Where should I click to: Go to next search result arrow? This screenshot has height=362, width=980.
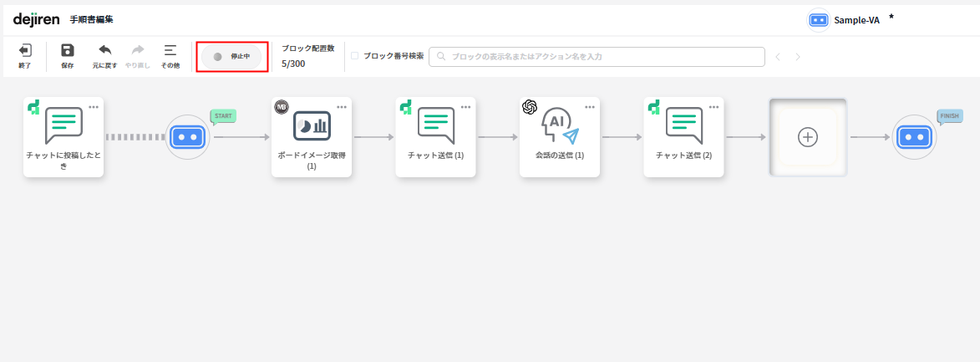[798, 57]
